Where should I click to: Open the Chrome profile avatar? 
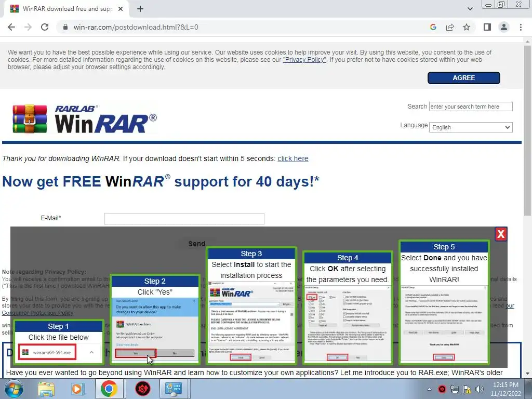pos(504,27)
